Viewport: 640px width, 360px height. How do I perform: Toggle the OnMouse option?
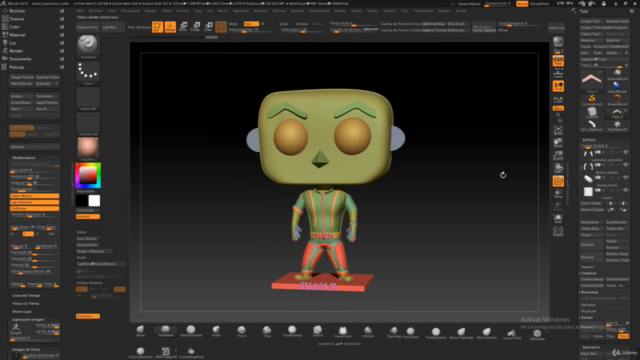(34, 209)
